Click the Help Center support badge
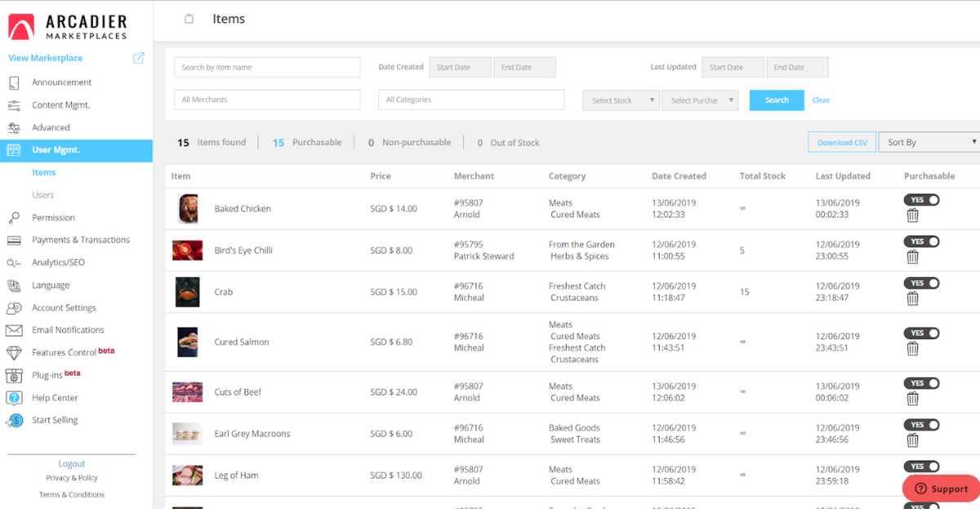Screen dimensions: 980x513 [940, 488]
